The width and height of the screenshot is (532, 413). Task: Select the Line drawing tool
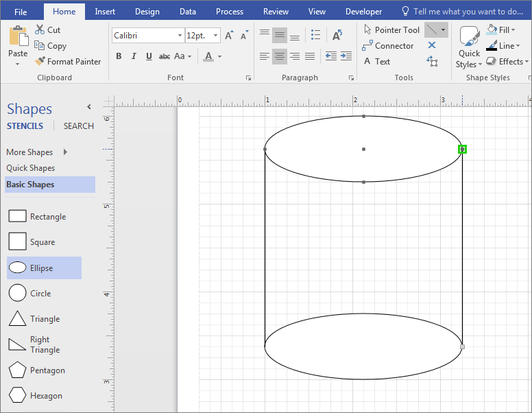tap(432, 30)
